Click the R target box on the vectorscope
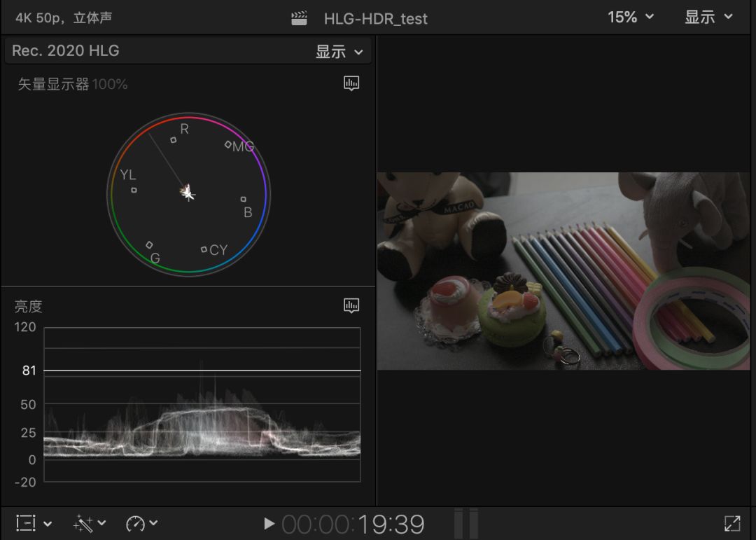 174,140
